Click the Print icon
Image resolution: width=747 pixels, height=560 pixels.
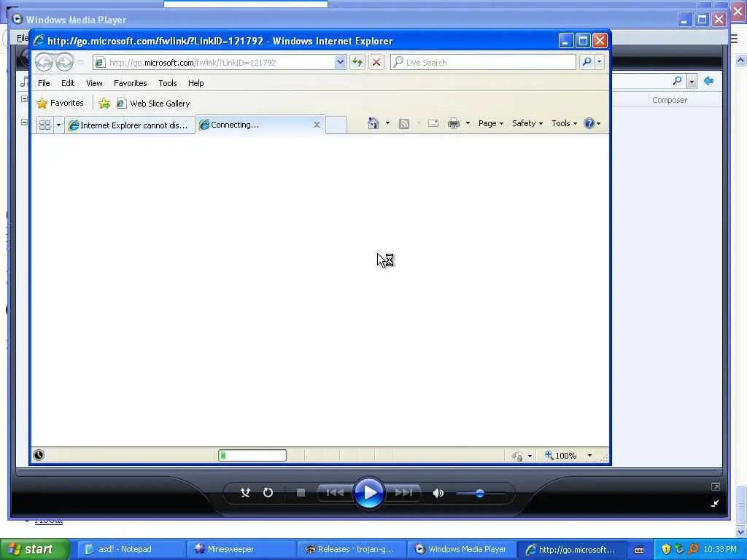[454, 124]
